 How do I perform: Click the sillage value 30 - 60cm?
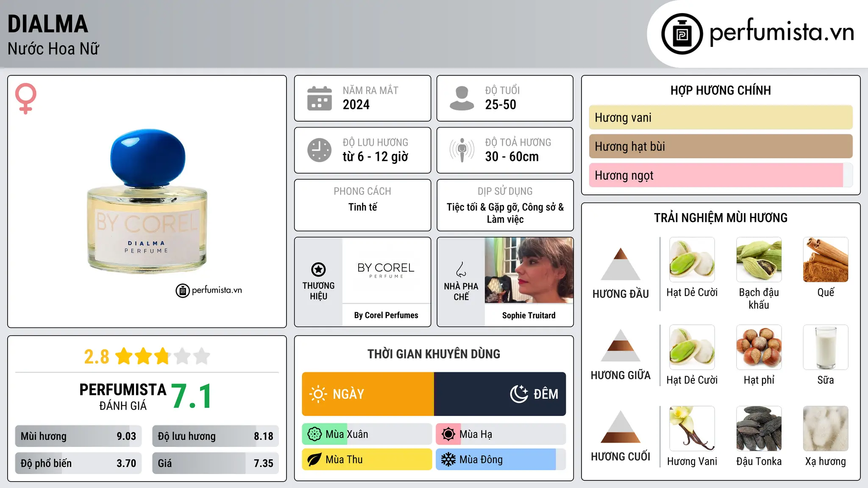(x=512, y=157)
